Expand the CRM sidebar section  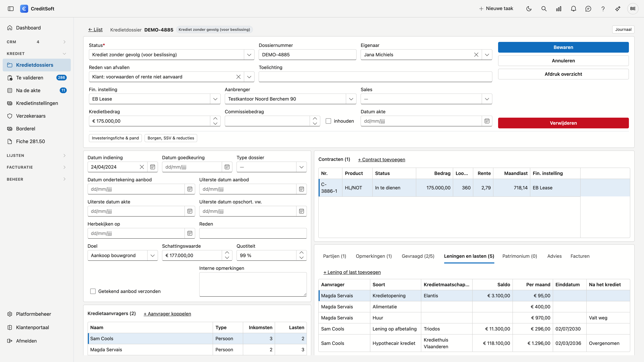tap(37, 42)
